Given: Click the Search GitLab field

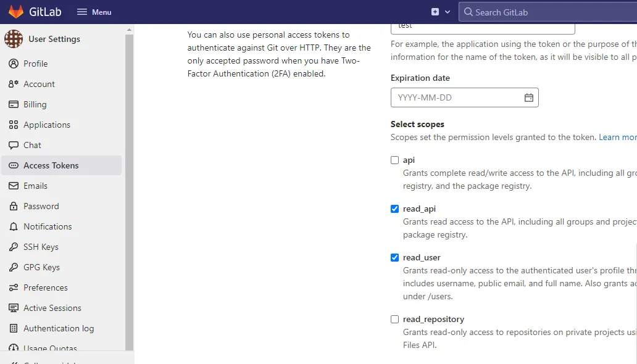Looking at the screenshot, I should 547,12.
